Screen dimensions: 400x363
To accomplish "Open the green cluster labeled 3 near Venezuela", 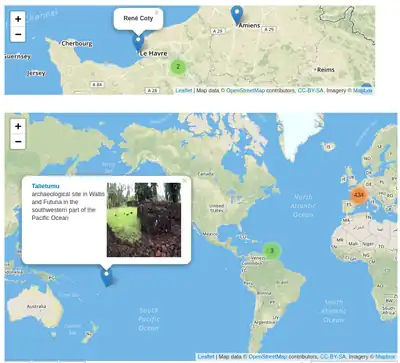I will tap(272, 251).
